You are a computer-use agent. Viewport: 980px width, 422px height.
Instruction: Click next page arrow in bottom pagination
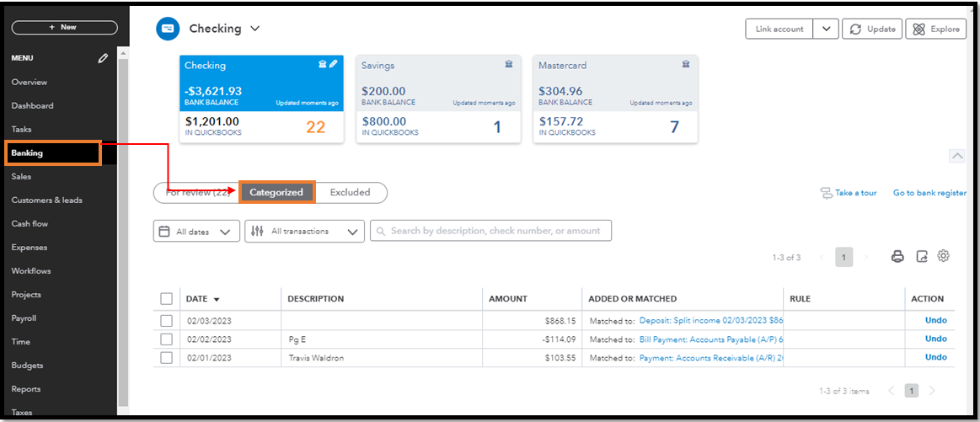tap(932, 392)
